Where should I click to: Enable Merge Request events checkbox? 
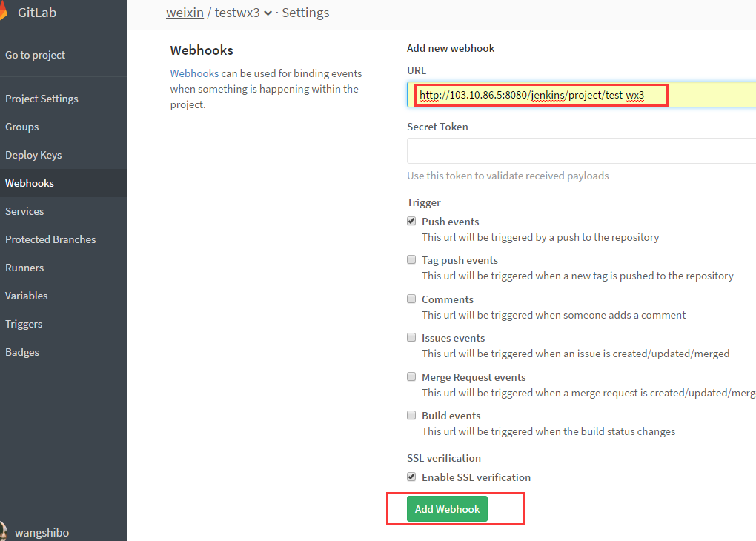(411, 376)
